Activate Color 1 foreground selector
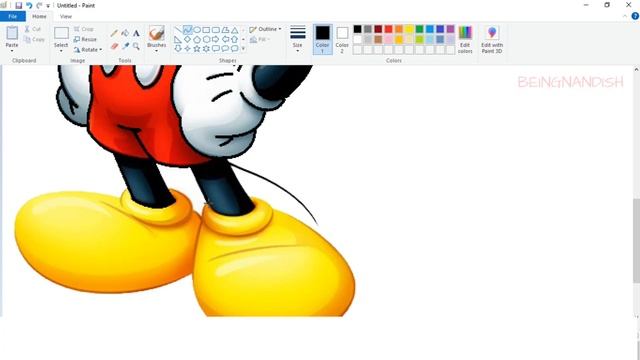Image resolution: width=640 pixels, height=360 pixels. point(322,39)
